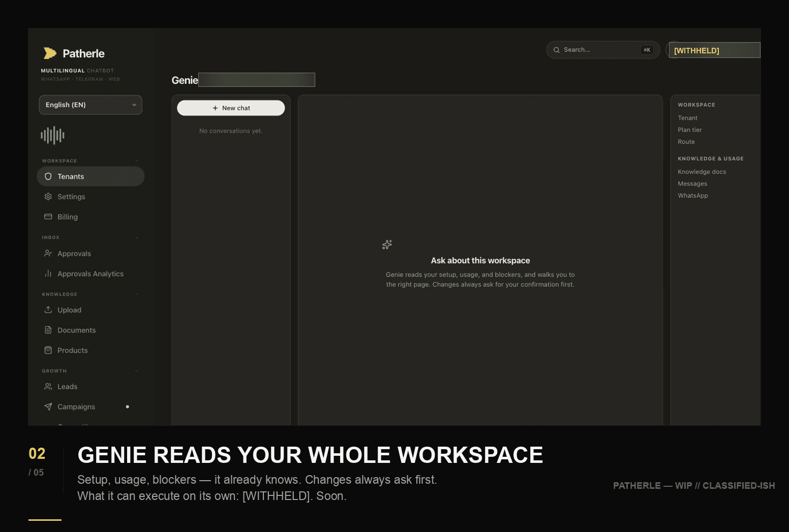Open Settings in the sidebar

(x=90, y=197)
